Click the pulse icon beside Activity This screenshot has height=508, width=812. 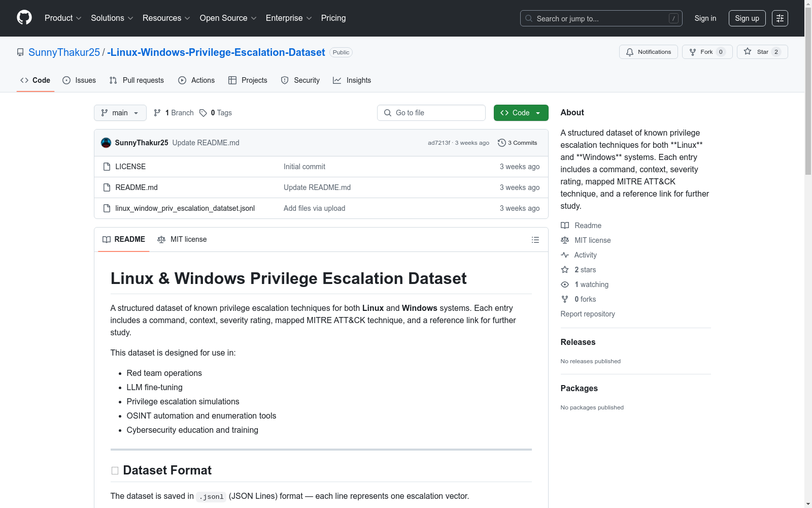565,255
